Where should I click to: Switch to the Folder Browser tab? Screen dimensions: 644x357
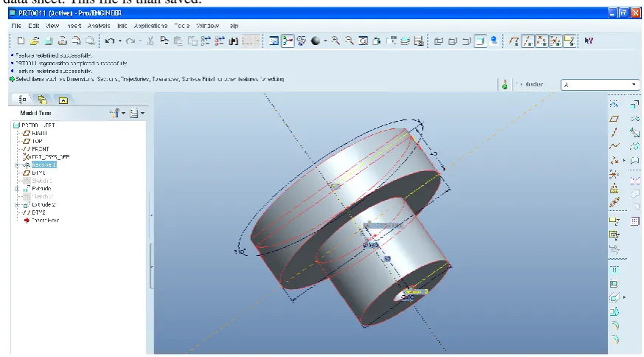42,100
